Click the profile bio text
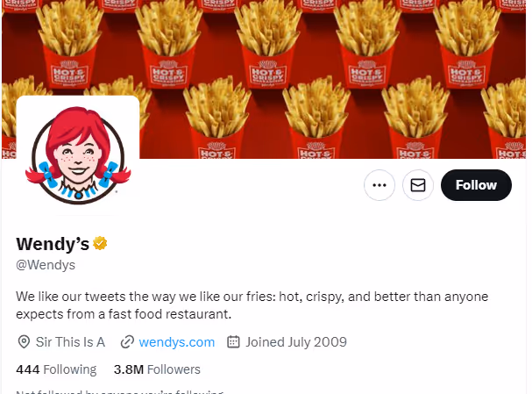 252,305
